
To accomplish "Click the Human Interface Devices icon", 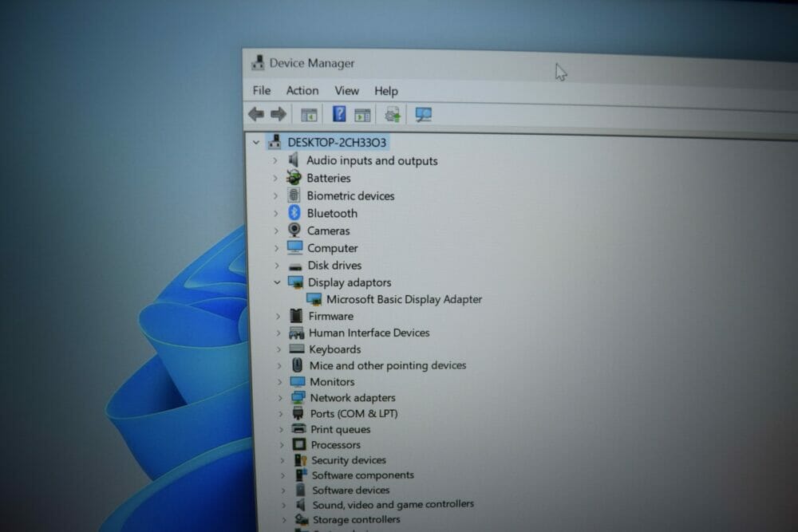I will point(296,333).
